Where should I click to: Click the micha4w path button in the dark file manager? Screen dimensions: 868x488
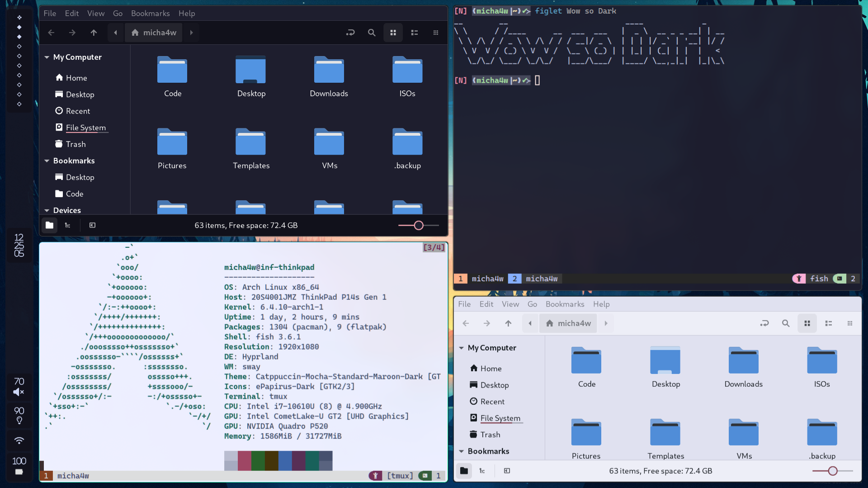[154, 33]
